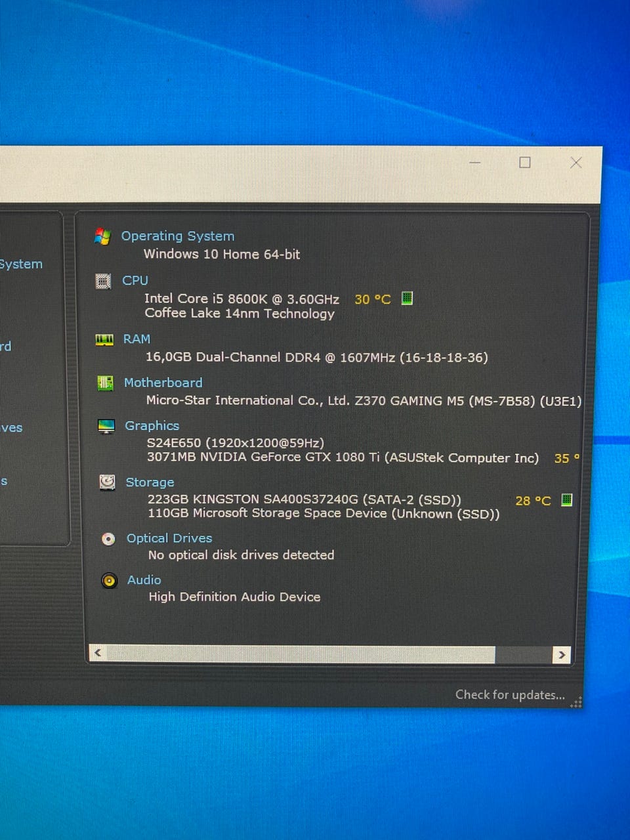This screenshot has height=840, width=630.
Task: Open the Optical Drives section link
Action: pyautogui.click(x=169, y=538)
